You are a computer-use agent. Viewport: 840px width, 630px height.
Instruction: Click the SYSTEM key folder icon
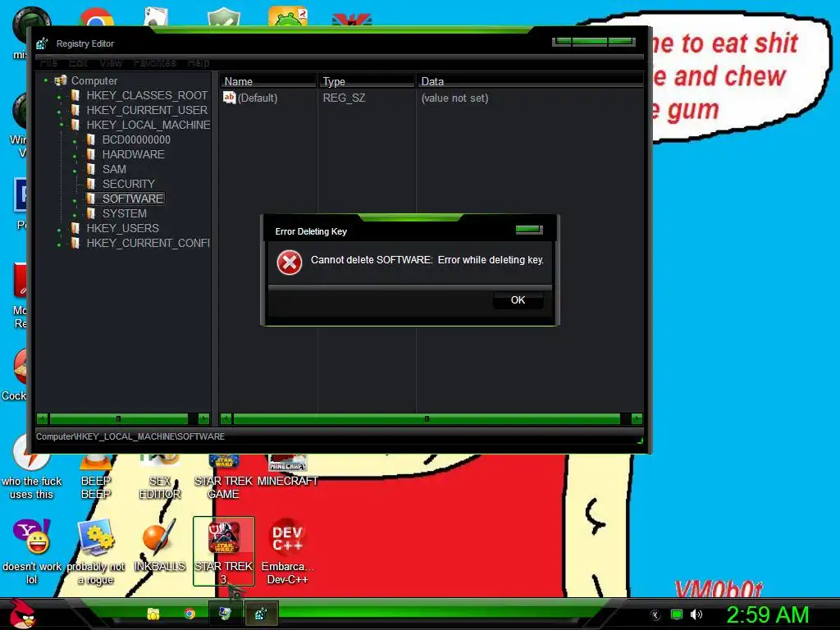click(91, 213)
